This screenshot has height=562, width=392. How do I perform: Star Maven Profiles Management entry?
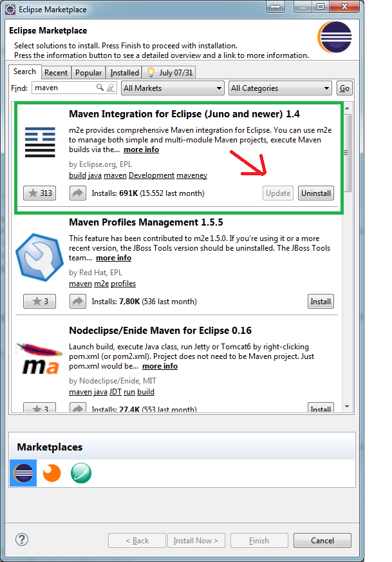(x=40, y=302)
